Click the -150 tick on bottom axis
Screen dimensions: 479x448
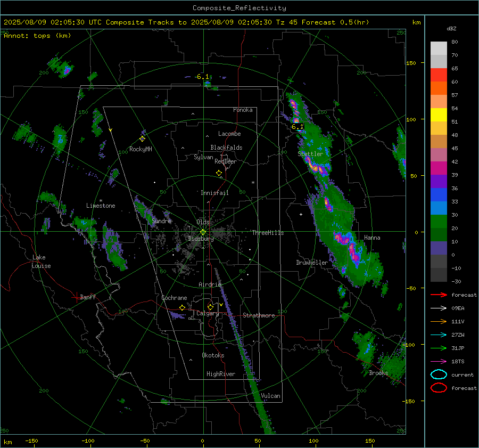click(x=31, y=441)
